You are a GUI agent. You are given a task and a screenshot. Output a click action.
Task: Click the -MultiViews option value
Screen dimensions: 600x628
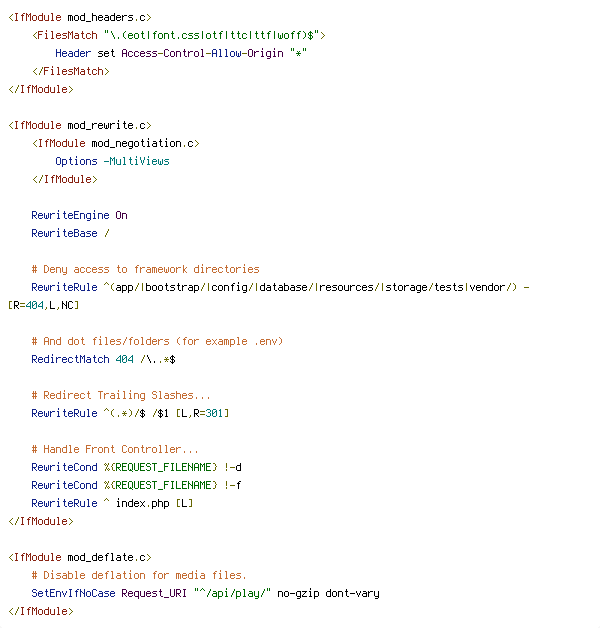(x=137, y=161)
